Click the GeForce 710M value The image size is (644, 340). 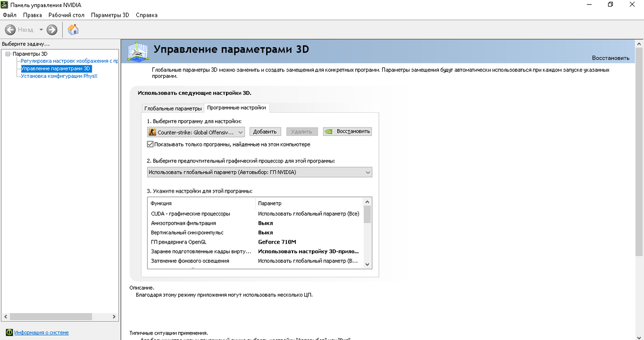click(277, 242)
